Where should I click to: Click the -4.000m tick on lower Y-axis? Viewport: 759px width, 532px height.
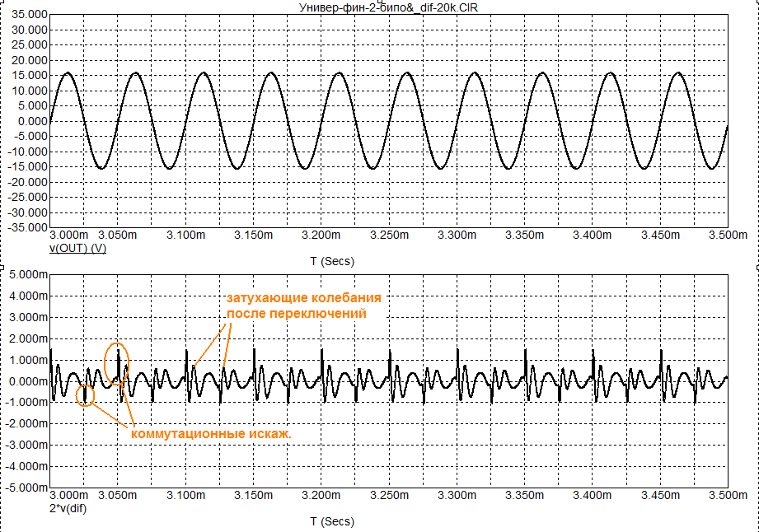tap(27, 467)
